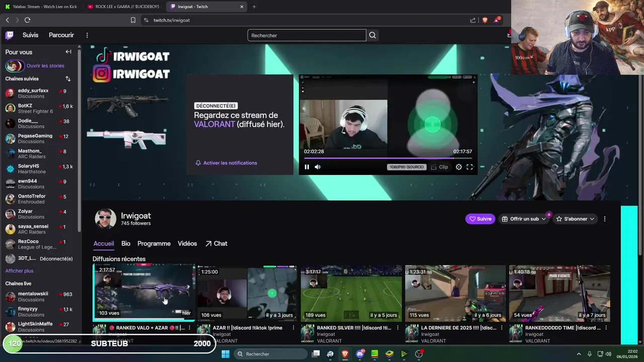Open the Vidéos tab
Screen dimensions: 644x362
point(187,243)
